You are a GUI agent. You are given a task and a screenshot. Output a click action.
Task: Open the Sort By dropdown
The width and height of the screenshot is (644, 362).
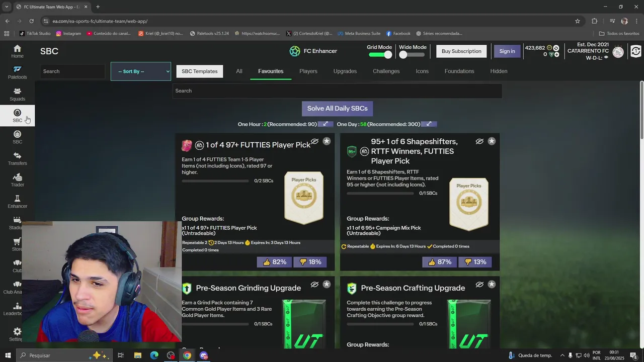tap(141, 71)
